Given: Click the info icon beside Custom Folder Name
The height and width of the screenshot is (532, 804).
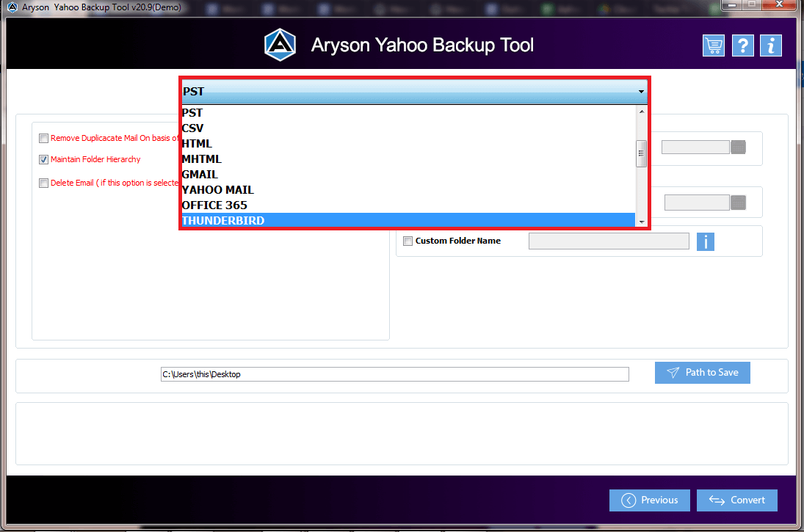Looking at the screenshot, I should [705, 241].
